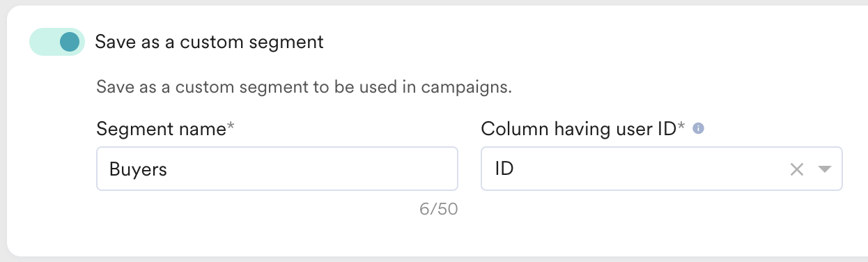
Task: Clear the ID selection with the X icon
Action: pos(797,169)
